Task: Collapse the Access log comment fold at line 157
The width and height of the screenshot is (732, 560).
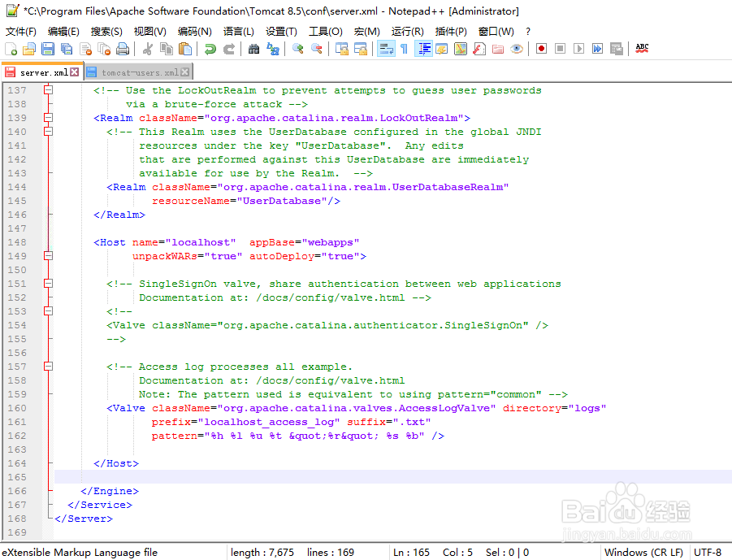Action: click(48, 367)
